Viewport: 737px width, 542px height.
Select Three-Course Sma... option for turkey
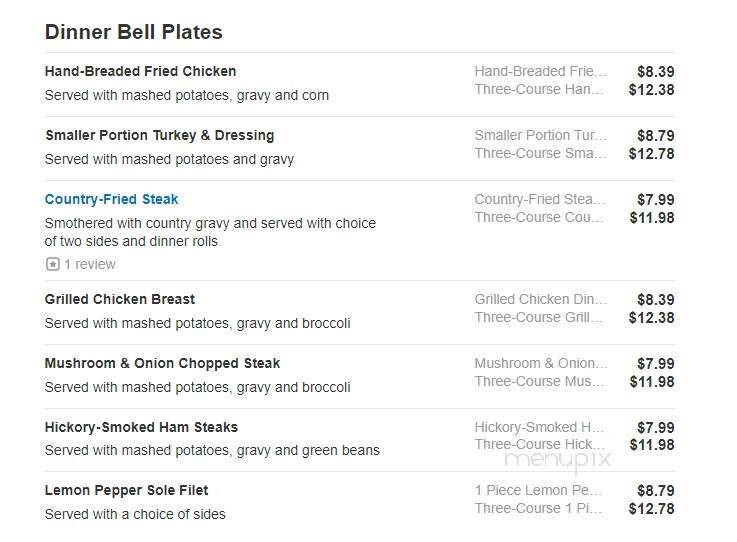point(541,153)
